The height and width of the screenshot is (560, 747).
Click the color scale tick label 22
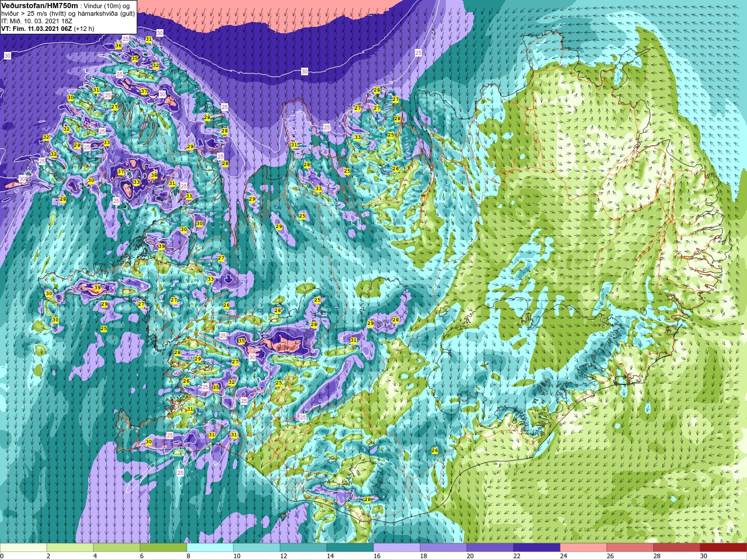tap(517, 556)
